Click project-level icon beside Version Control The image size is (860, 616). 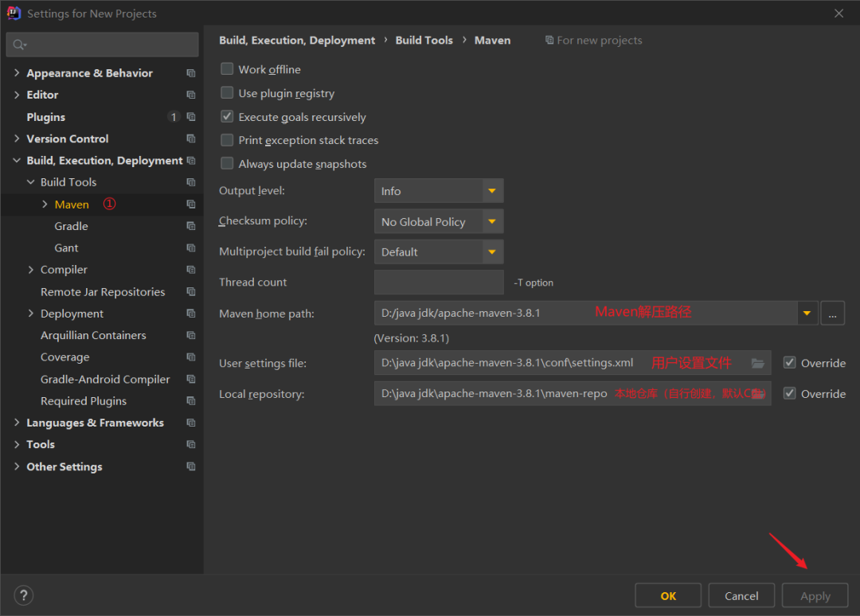tap(191, 138)
